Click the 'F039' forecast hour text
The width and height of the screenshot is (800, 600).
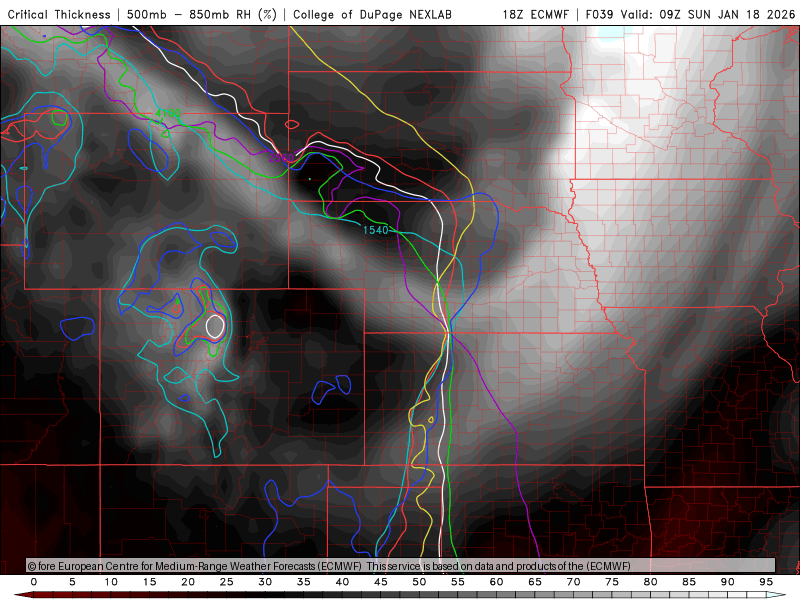(599, 15)
